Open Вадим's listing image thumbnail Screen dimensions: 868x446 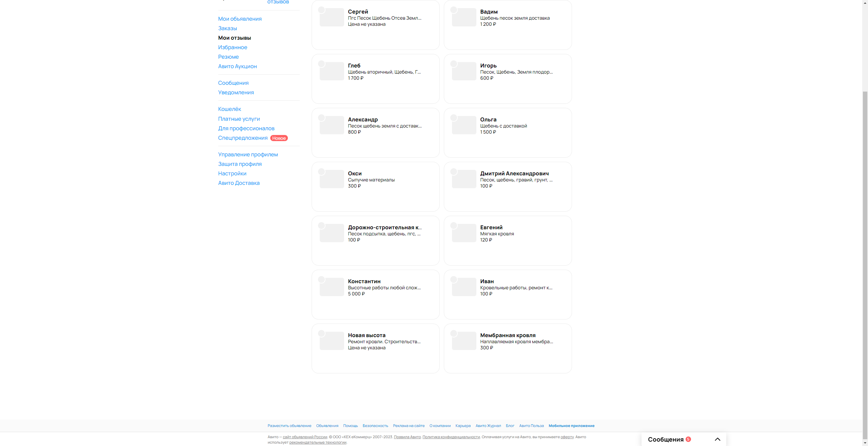tap(464, 17)
